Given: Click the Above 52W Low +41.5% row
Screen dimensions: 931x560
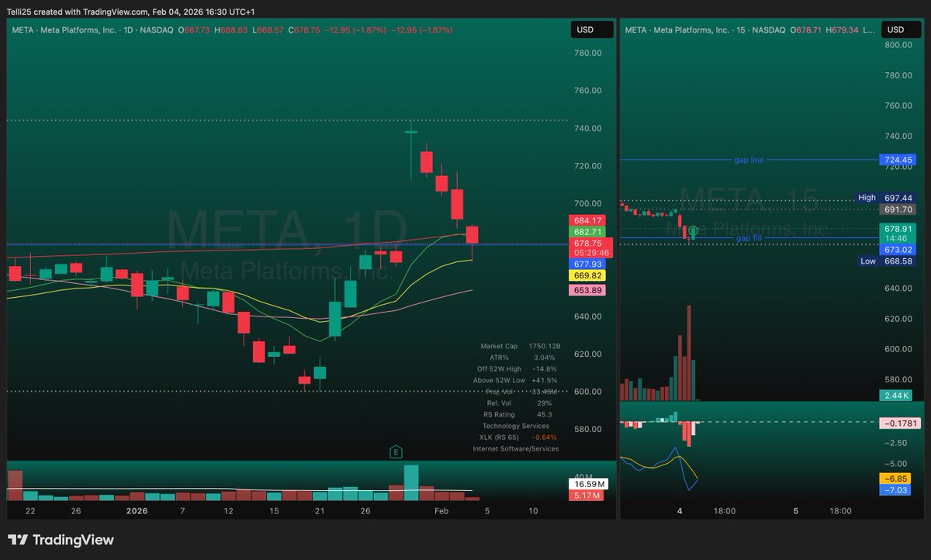Looking at the screenshot, I should (x=515, y=381).
